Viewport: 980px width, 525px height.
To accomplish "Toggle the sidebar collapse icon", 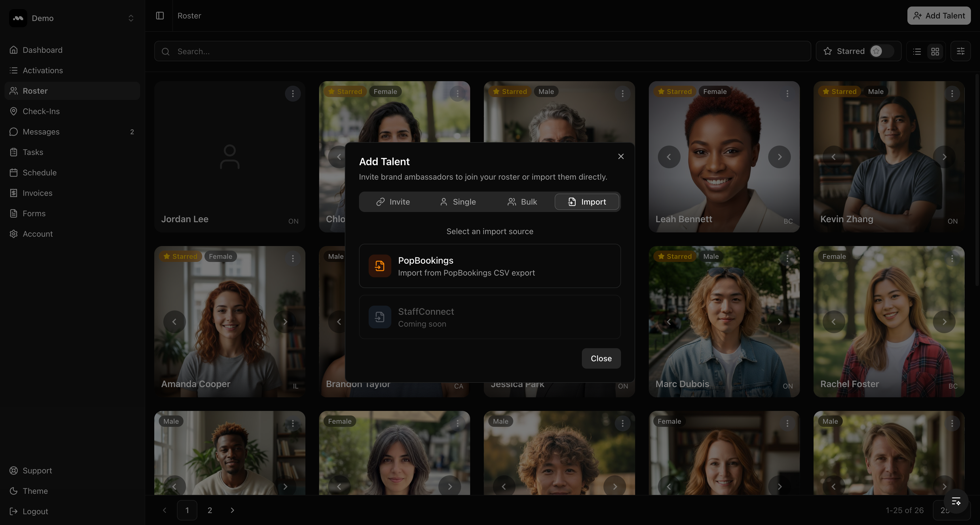I will coord(160,16).
